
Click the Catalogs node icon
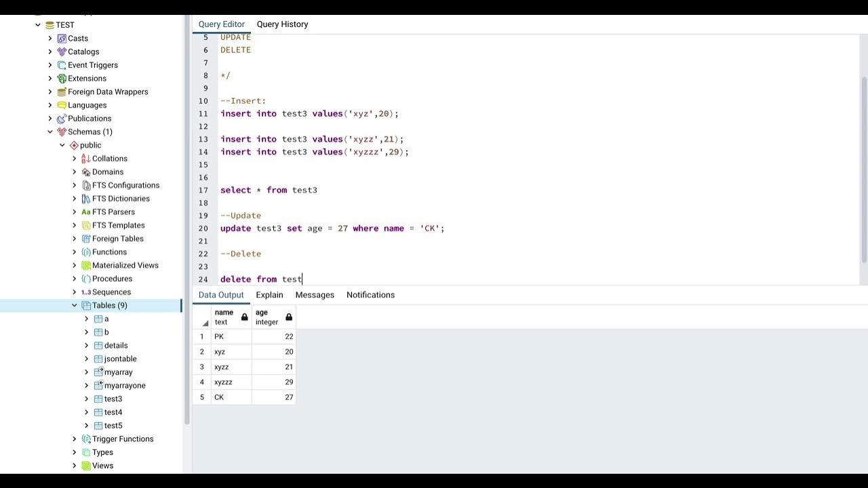pyautogui.click(x=62, y=52)
